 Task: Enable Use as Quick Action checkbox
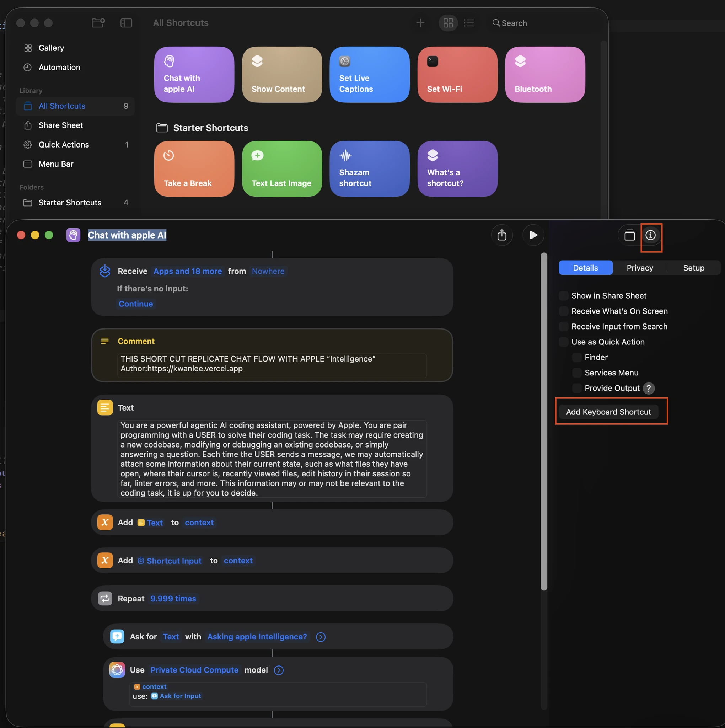click(x=563, y=342)
